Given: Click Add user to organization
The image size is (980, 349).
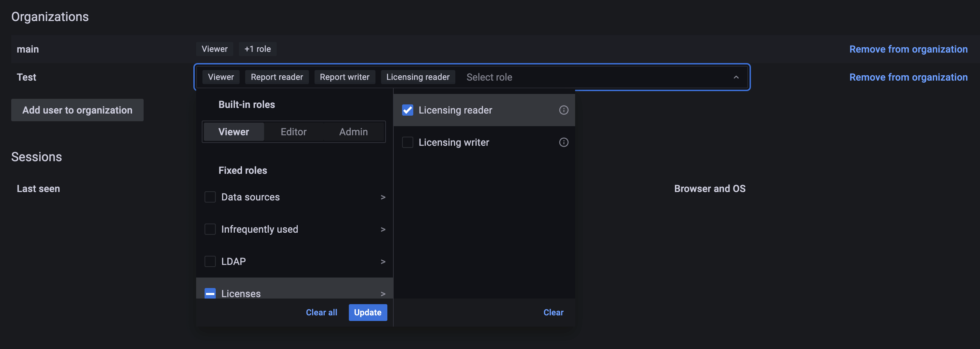Looking at the screenshot, I should point(77,110).
